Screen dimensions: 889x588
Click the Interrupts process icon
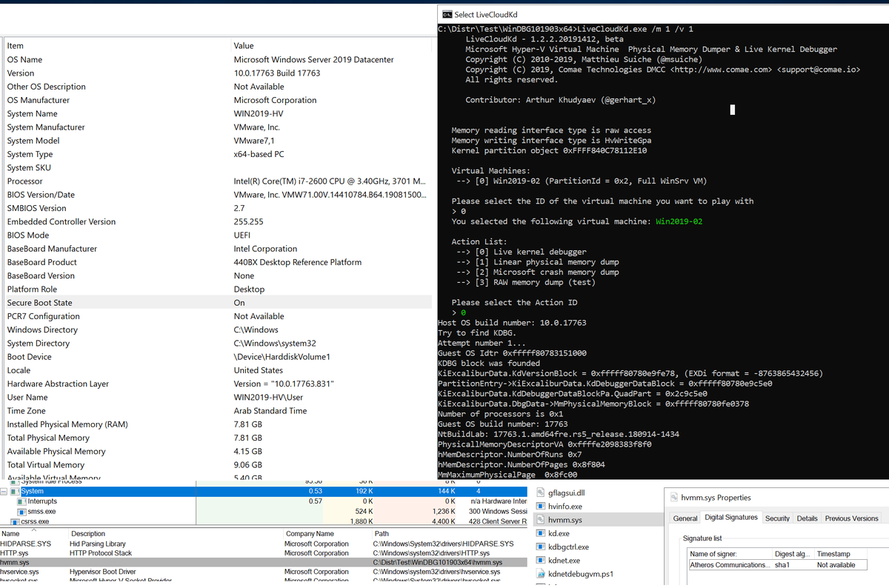tap(21, 501)
